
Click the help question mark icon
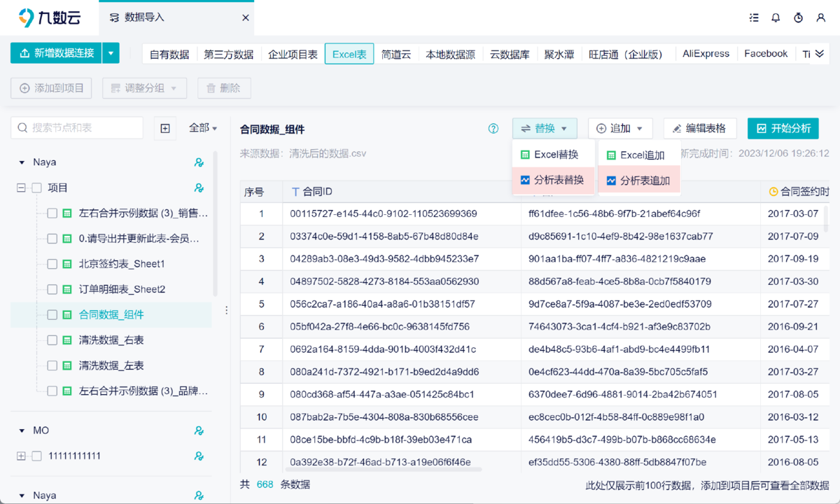coord(493,129)
